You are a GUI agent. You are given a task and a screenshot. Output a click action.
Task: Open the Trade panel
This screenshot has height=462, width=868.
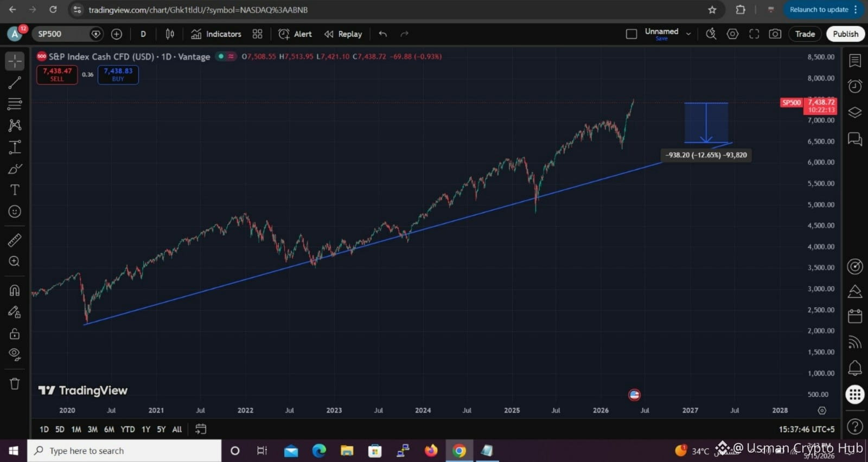click(805, 34)
